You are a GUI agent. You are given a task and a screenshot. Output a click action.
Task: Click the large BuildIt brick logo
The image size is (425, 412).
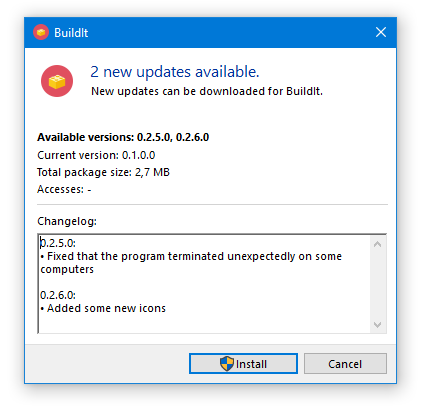coord(57,81)
